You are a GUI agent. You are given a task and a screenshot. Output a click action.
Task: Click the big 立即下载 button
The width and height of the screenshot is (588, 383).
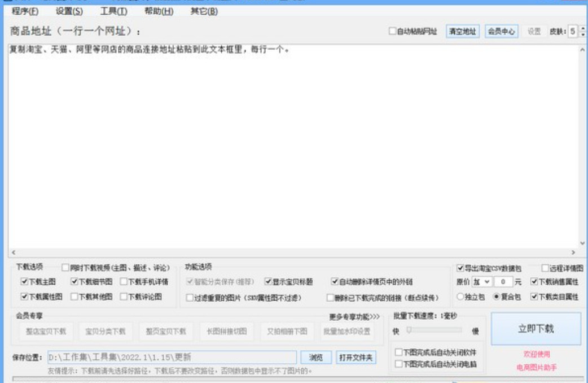click(536, 329)
